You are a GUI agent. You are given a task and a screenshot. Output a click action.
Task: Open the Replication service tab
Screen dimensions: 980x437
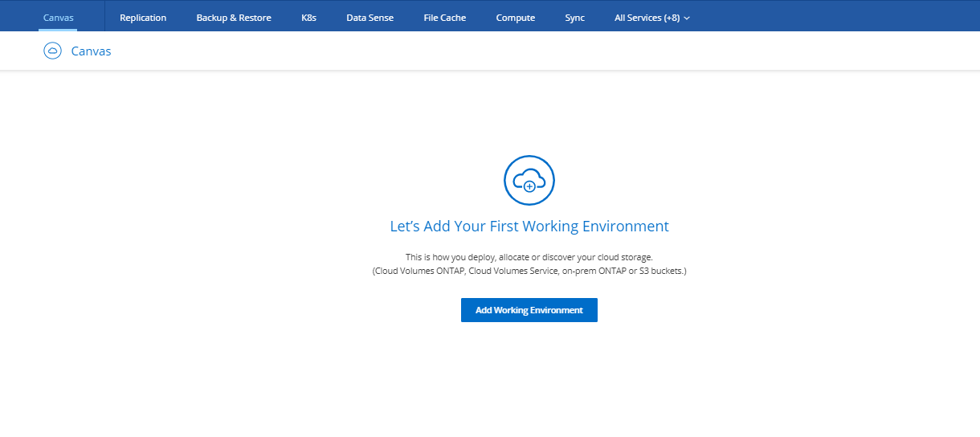[143, 18]
